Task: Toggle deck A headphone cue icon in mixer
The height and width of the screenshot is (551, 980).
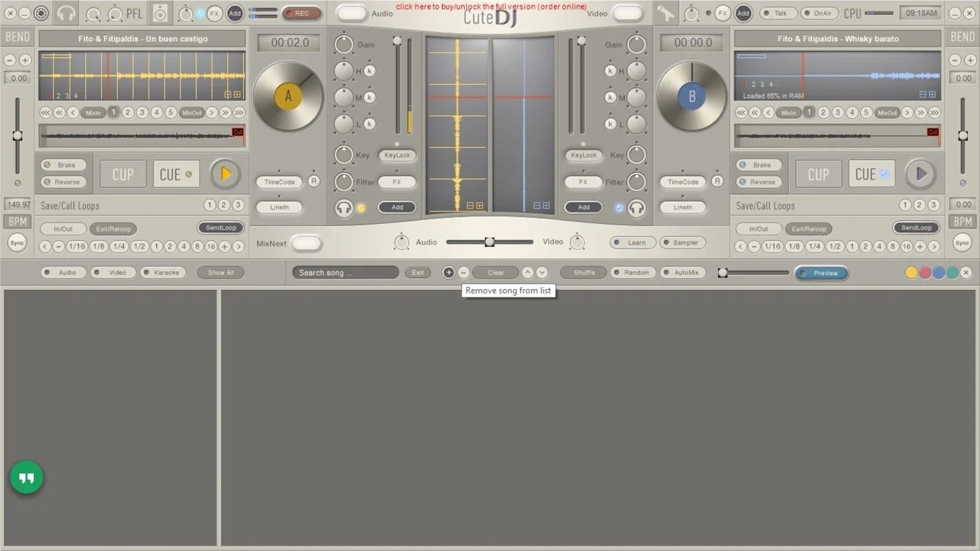Action: tap(344, 207)
